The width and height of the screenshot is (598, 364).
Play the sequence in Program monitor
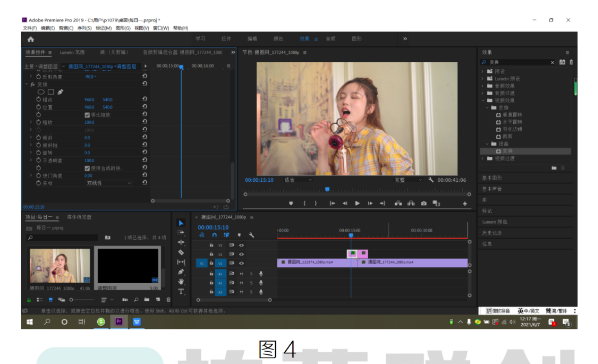(x=357, y=203)
